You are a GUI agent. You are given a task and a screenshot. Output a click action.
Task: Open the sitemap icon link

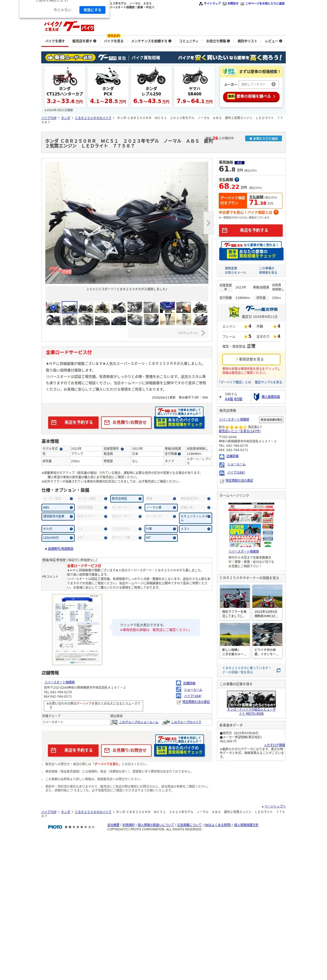(201, 3)
